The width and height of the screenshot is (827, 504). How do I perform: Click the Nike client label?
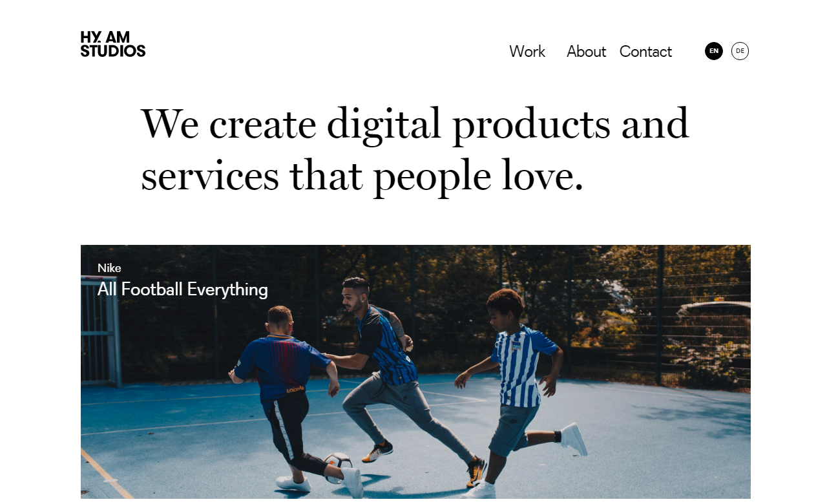tap(109, 268)
